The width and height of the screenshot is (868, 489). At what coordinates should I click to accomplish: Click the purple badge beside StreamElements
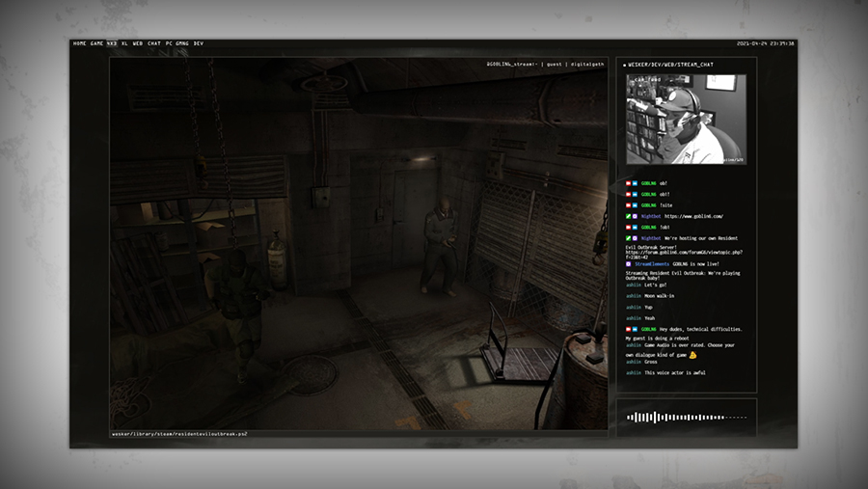[x=628, y=264]
